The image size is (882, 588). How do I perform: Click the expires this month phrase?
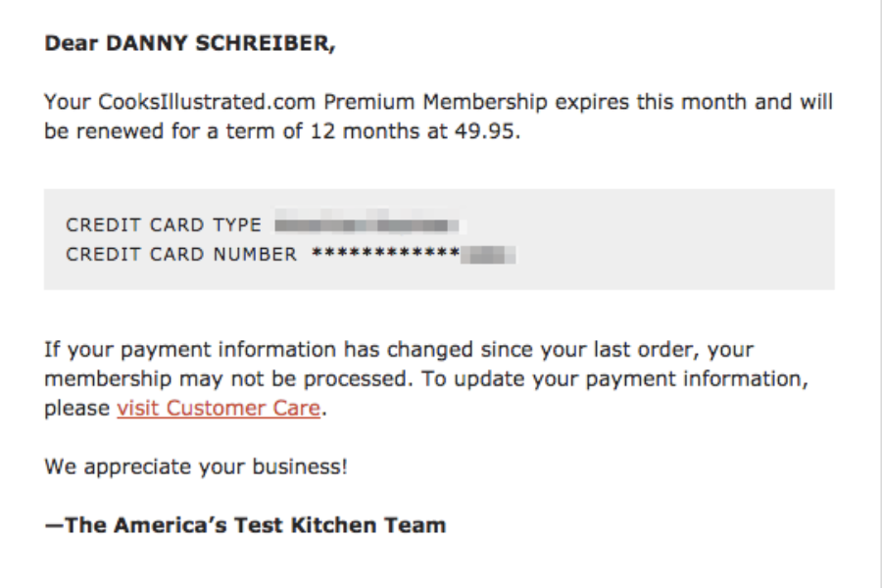coord(651,102)
